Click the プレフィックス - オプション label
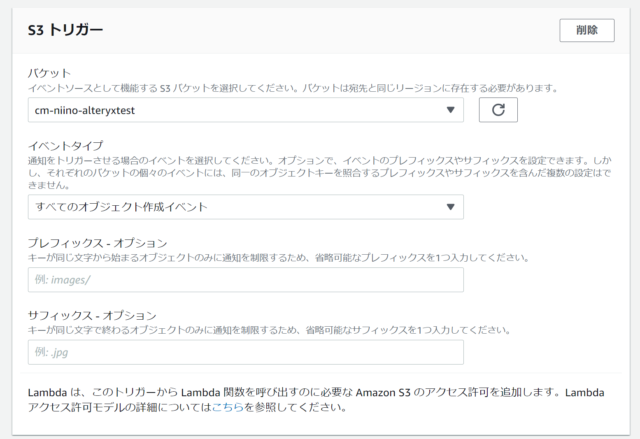 pyautogui.click(x=98, y=243)
